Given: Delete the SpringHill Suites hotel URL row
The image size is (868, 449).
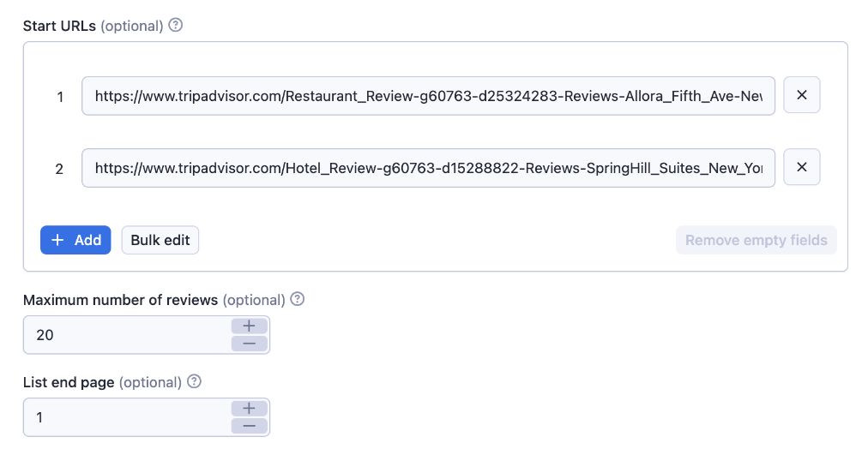Looking at the screenshot, I should (802, 167).
